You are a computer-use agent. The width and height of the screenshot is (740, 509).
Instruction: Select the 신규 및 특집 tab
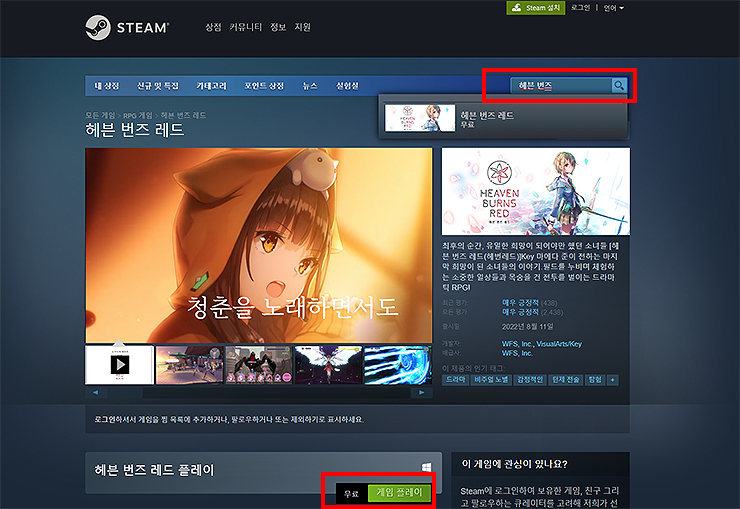(x=158, y=86)
